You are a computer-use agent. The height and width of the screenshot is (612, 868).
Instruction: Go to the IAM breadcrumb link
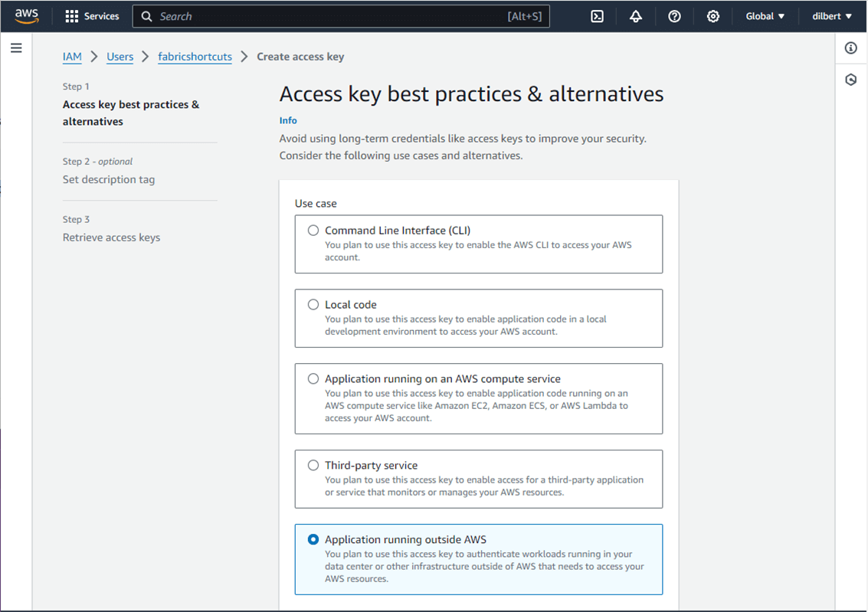(x=72, y=57)
